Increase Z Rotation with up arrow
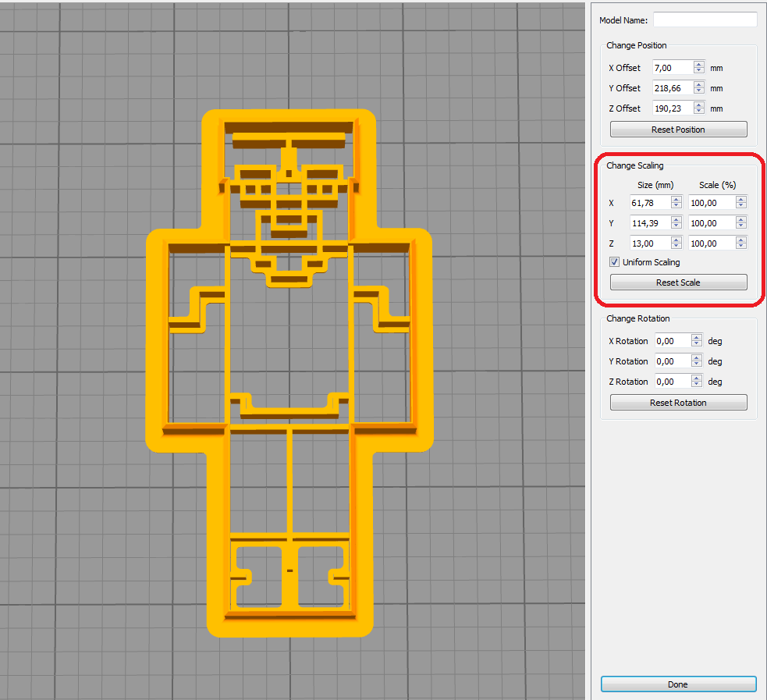 coord(697,378)
